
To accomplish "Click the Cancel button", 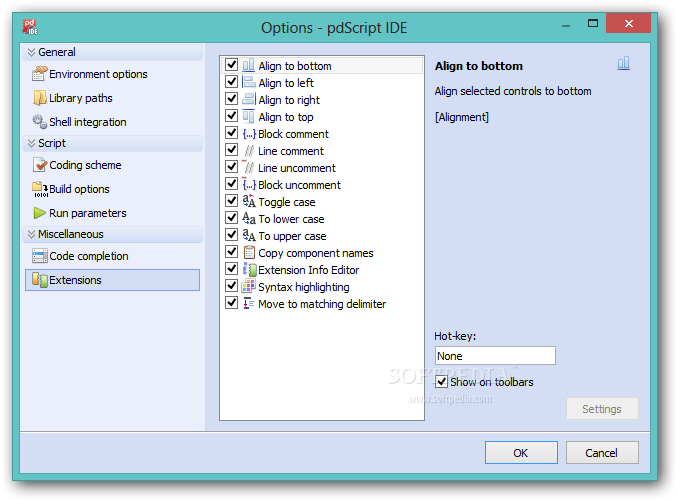I will pos(602,453).
